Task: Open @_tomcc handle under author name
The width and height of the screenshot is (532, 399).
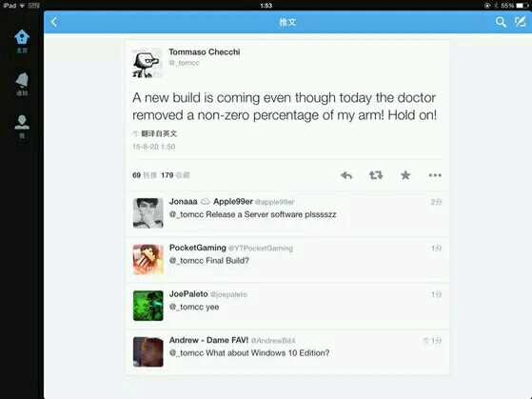Action: click(185, 63)
